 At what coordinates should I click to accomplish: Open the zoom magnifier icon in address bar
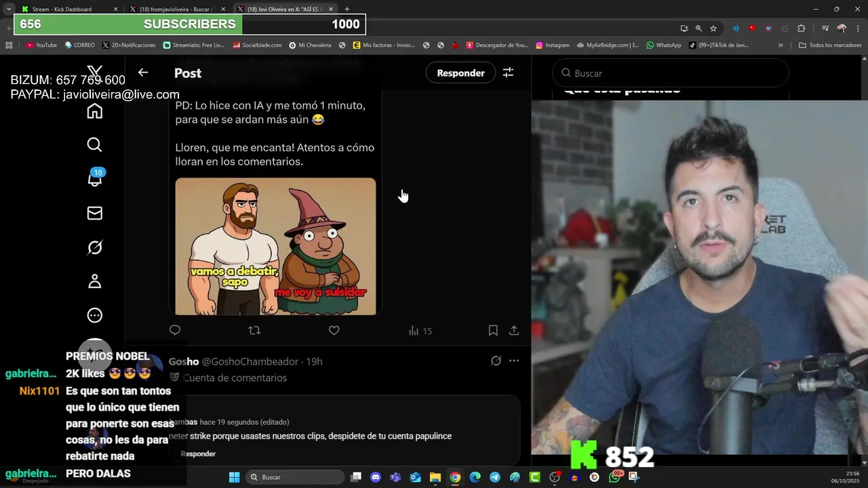pyautogui.click(x=698, y=28)
